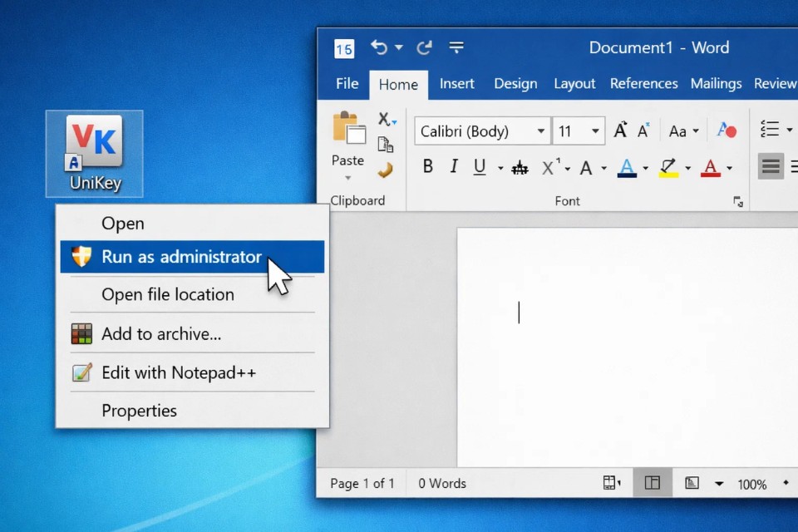Switch to the Insert ribbon tab
798x532 pixels.
coord(456,84)
